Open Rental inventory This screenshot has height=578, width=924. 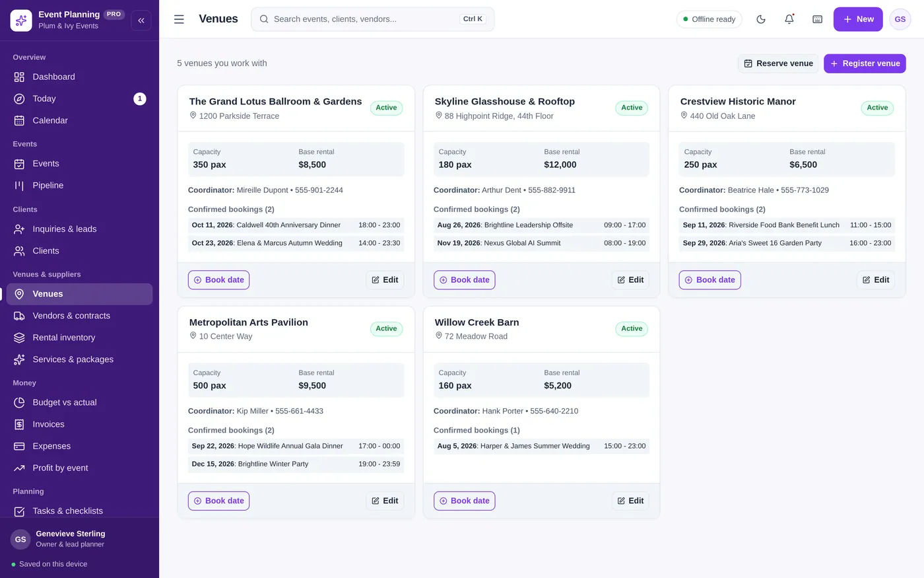pyautogui.click(x=79, y=338)
